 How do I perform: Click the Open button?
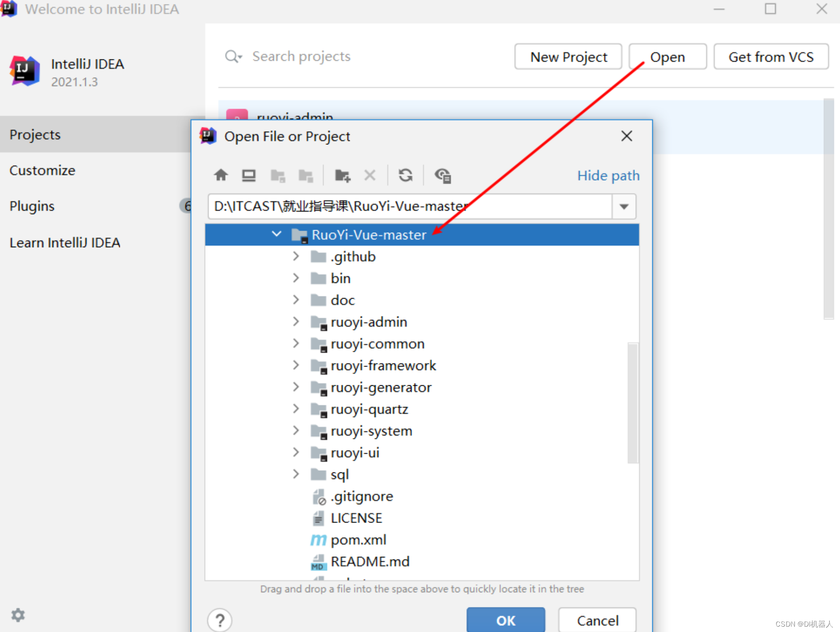point(668,57)
